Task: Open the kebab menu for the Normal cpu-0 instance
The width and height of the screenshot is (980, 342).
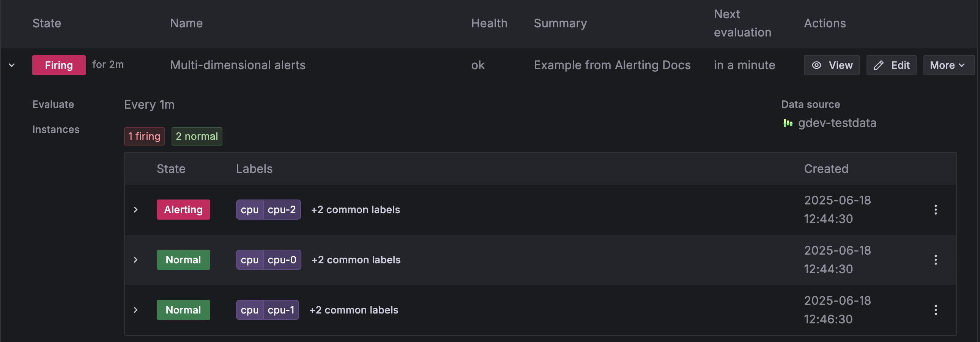Action: click(936, 260)
